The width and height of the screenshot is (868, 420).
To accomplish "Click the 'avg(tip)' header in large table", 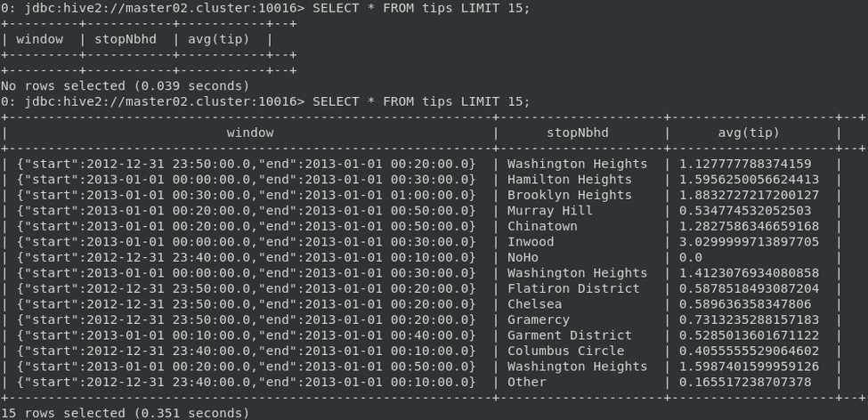I will tap(749, 133).
